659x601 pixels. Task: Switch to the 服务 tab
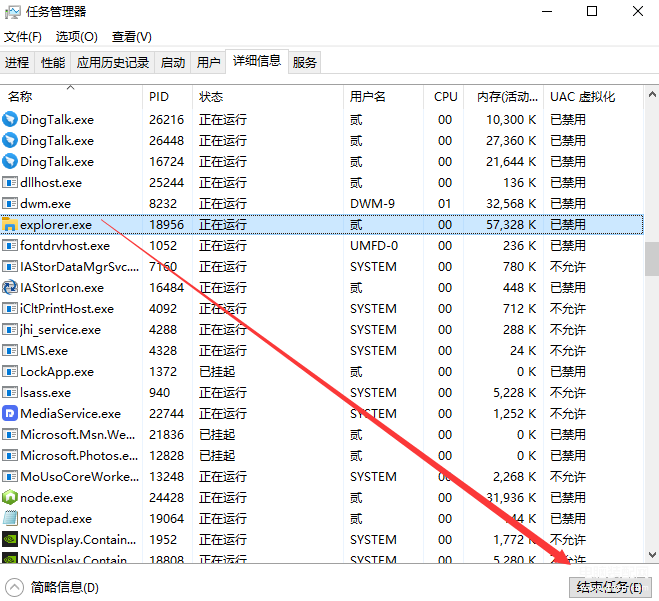pyautogui.click(x=305, y=63)
